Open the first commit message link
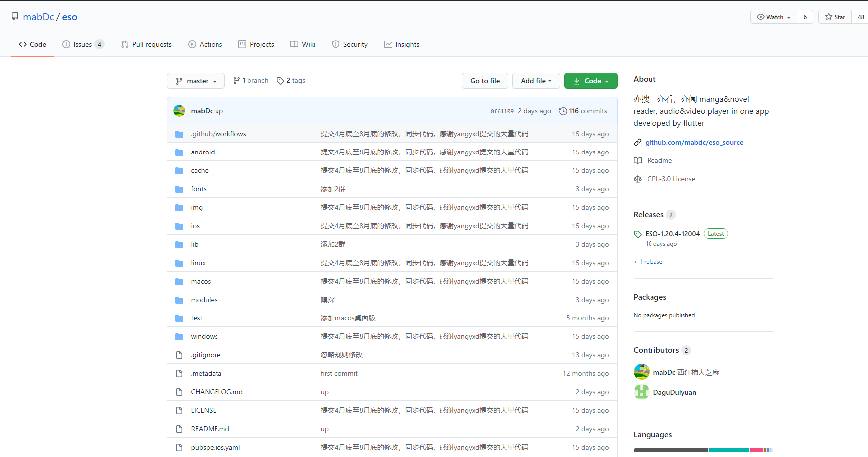Screen dimensions: 868x457 (x=339, y=373)
